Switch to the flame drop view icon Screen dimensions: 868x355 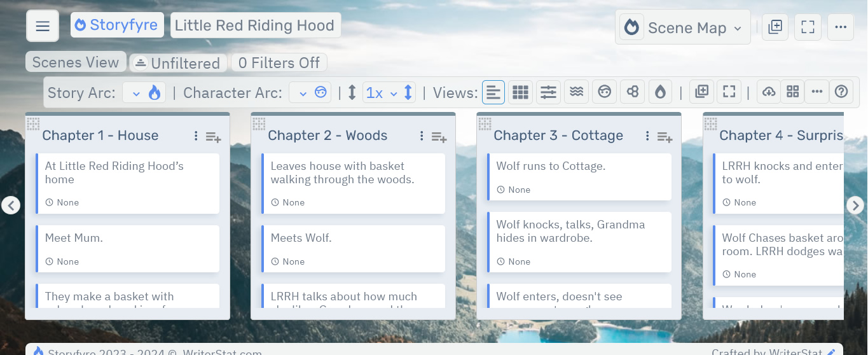[x=660, y=92]
